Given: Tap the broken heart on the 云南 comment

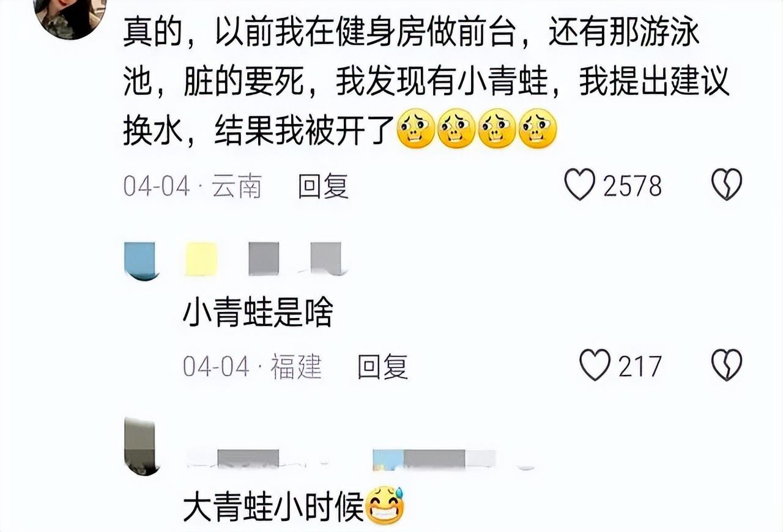Looking at the screenshot, I should tap(727, 185).
